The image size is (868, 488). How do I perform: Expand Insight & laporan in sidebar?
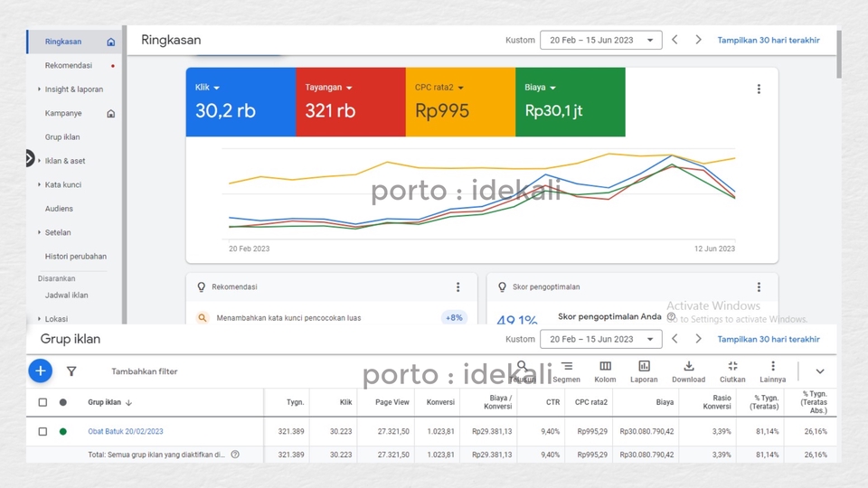tap(39, 89)
